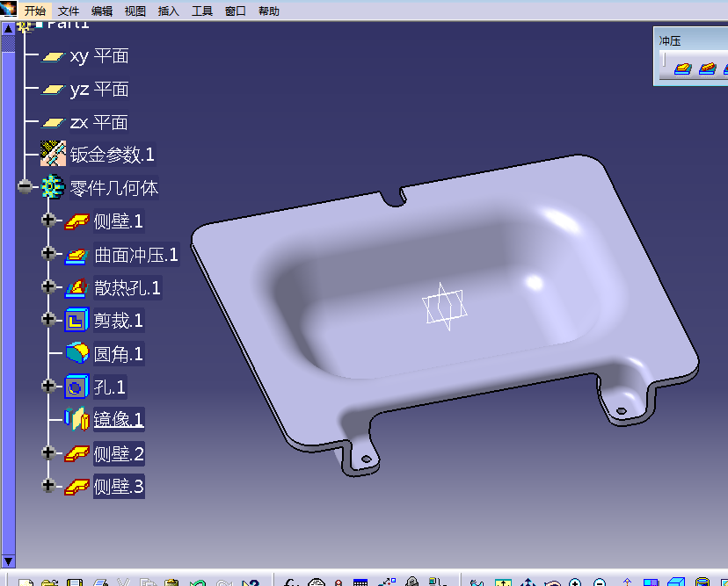The height and width of the screenshot is (586, 728).
Task: Expand the 侧壁.1 tree node
Action: click(x=48, y=221)
